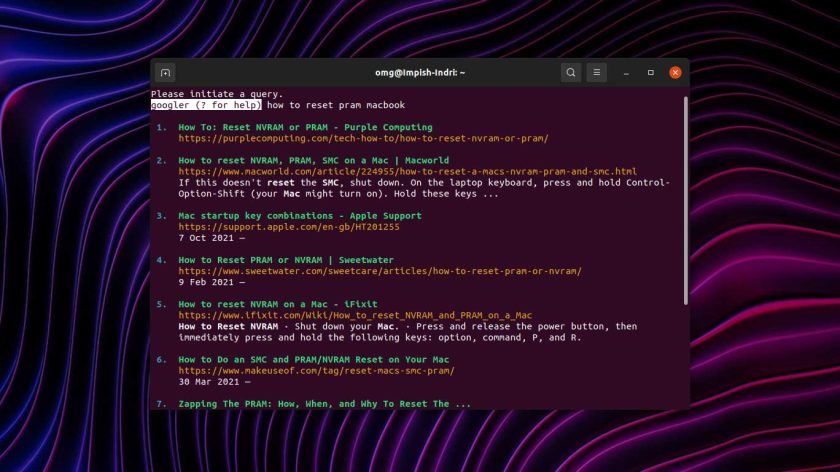Click result number '3.'

(x=162, y=215)
